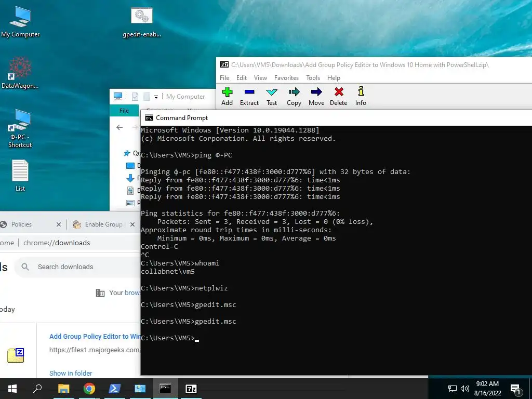Click the network icon in system tray
Viewport: 532px width, 399px height.
tap(453, 389)
